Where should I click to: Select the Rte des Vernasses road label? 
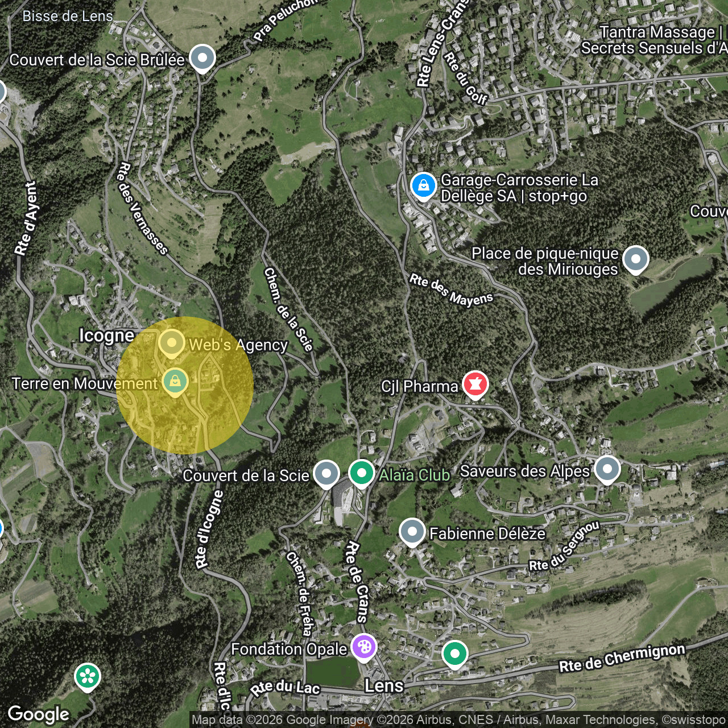pos(142,209)
